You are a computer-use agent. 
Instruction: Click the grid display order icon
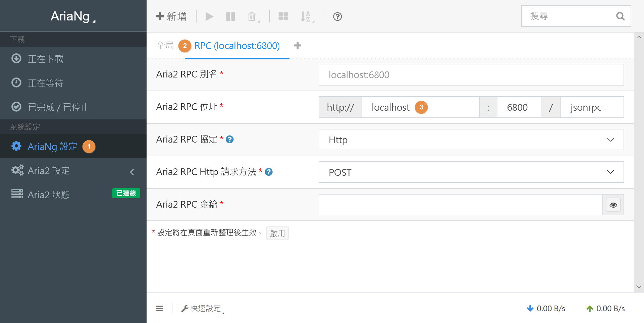283,16
